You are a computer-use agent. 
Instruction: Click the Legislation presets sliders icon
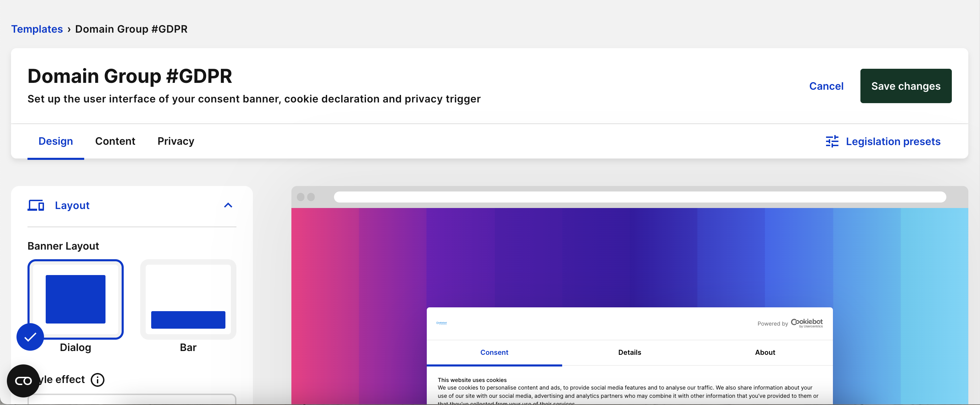832,141
